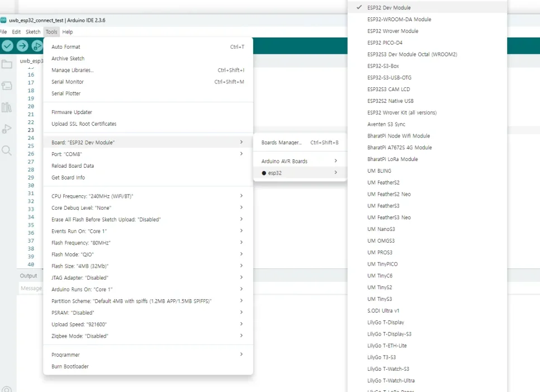Click Reload Board Data

click(x=148, y=166)
